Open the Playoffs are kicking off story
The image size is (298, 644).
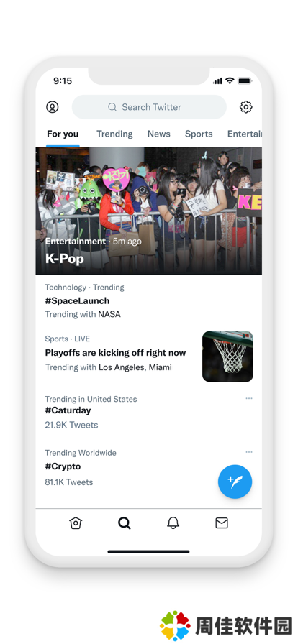point(116,353)
